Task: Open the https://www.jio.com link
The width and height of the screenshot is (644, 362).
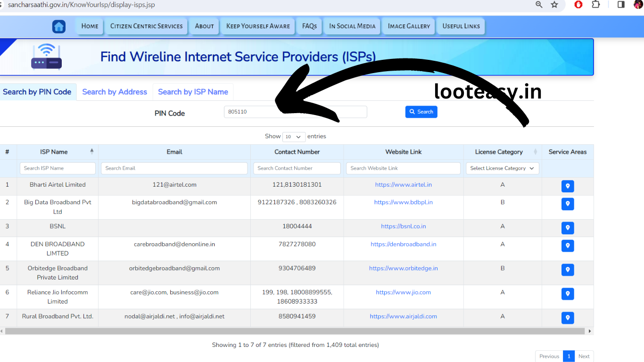Action: click(404, 292)
